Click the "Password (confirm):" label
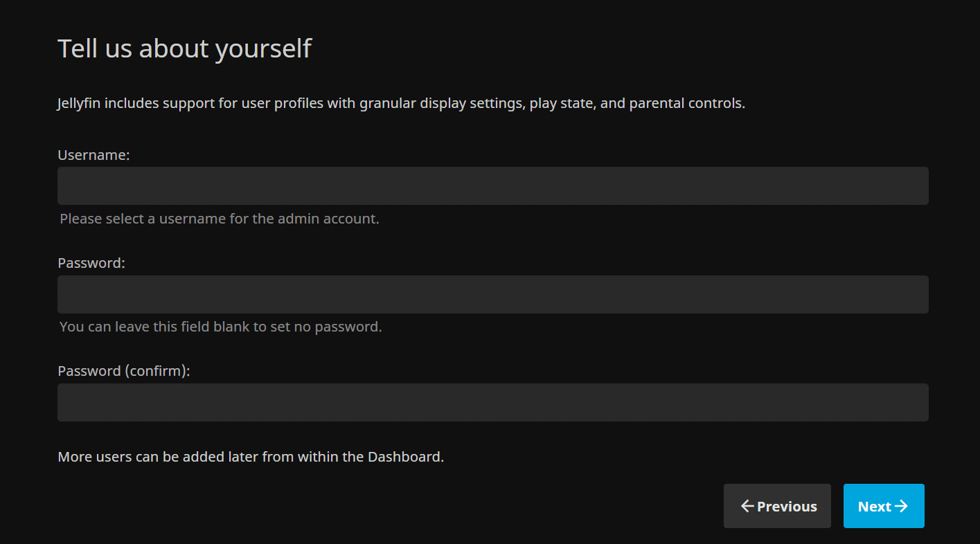 click(123, 371)
